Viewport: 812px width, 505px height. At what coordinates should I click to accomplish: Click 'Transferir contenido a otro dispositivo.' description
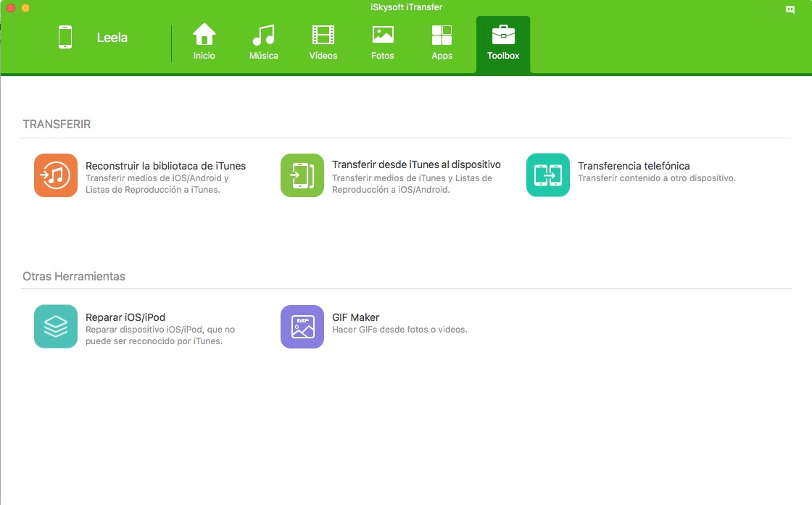tap(657, 178)
